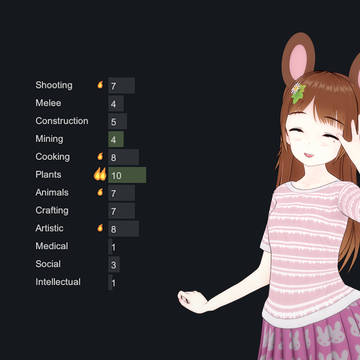Click the Social skill bar showing 3
This screenshot has width=360, height=360.
114,265
